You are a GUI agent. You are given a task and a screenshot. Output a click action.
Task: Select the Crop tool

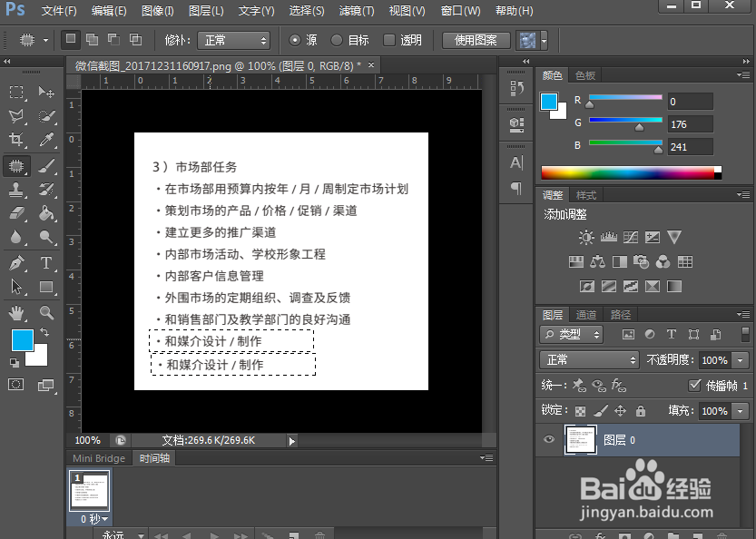[x=16, y=137]
